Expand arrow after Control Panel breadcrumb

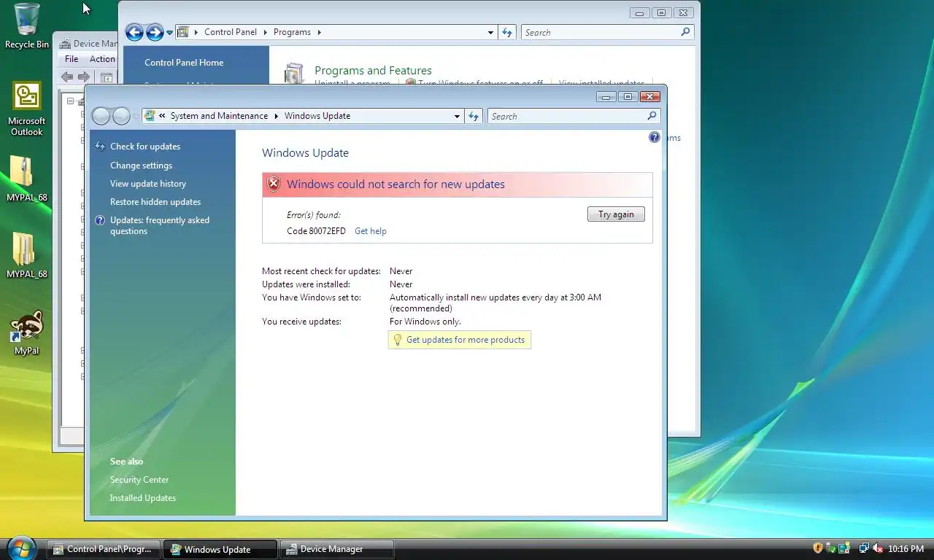[x=265, y=32]
